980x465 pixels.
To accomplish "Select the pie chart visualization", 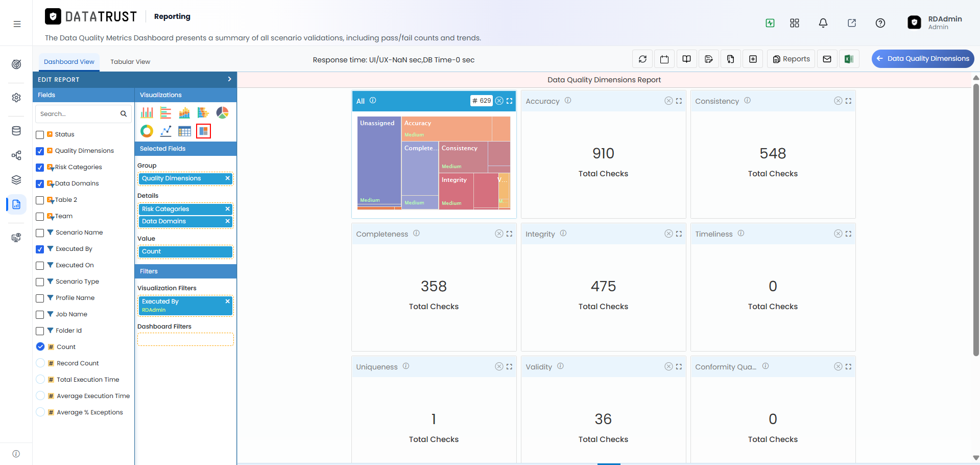I will click(x=222, y=113).
